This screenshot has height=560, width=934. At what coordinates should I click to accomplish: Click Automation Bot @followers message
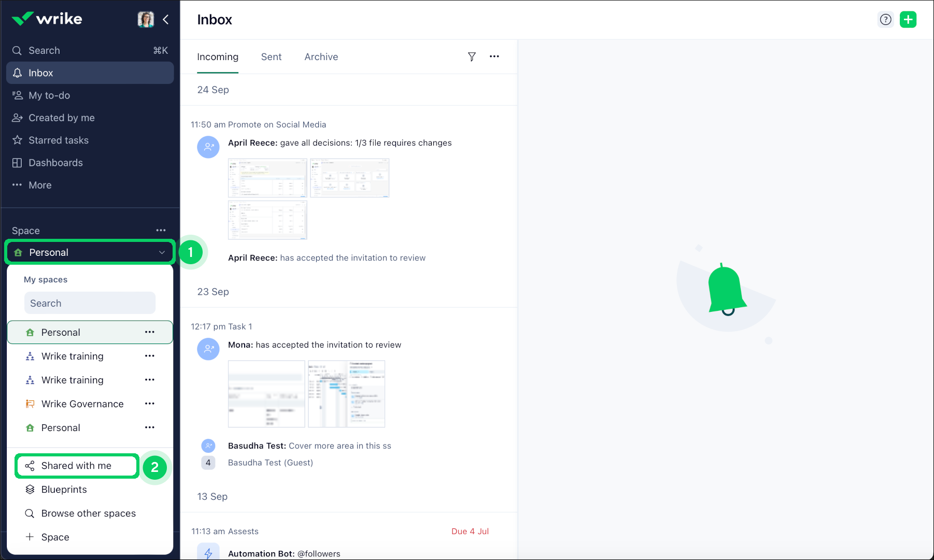point(284,554)
